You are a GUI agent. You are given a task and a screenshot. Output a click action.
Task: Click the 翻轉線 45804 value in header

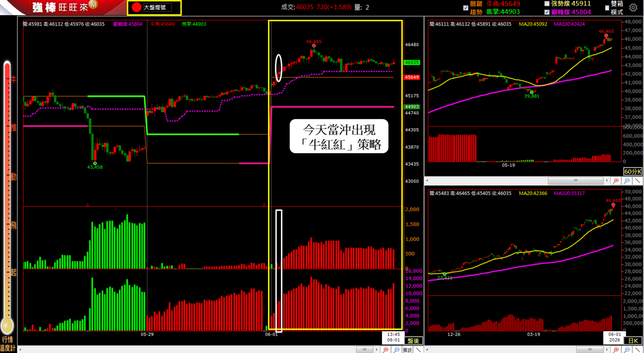(x=571, y=12)
